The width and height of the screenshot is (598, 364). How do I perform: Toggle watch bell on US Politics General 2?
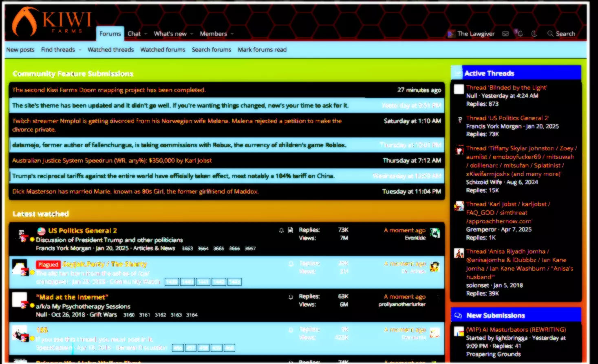tap(281, 230)
